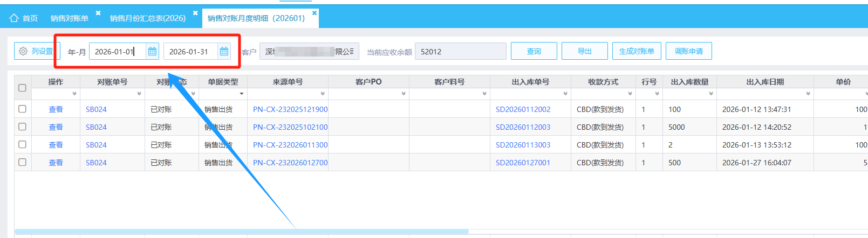
Task: Open the end date calendar picker
Action: pyautogui.click(x=224, y=51)
